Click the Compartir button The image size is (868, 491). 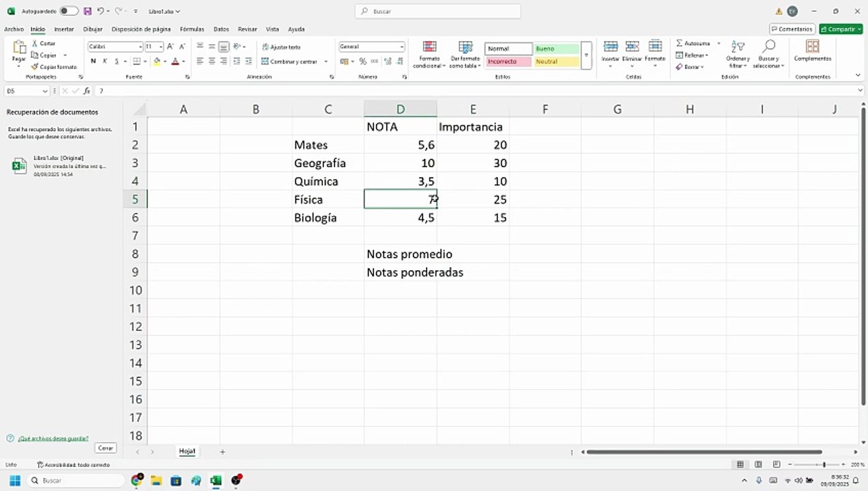coord(841,29)
